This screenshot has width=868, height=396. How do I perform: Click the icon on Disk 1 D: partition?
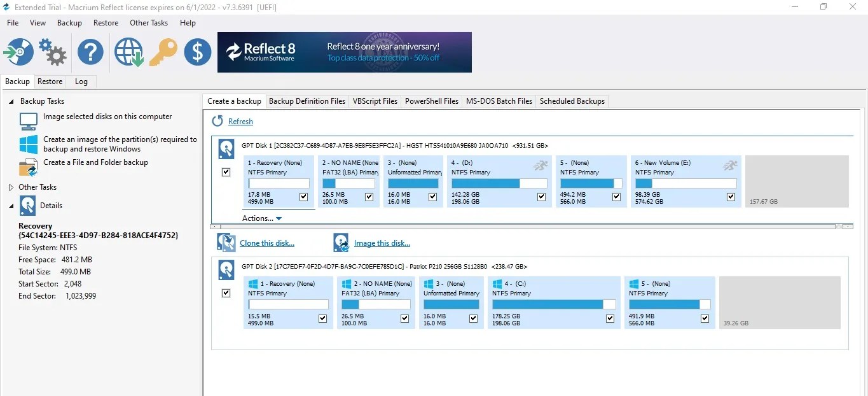tap(540, 166)
